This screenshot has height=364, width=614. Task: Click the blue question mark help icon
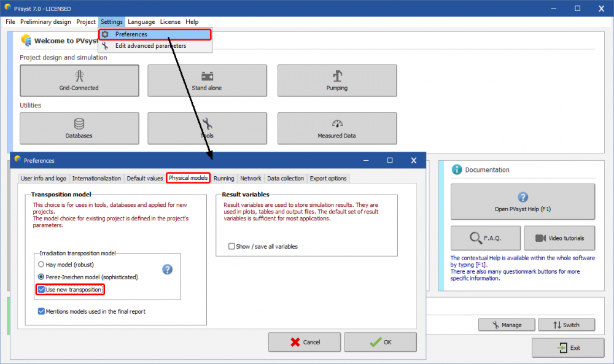coord(167,269)
